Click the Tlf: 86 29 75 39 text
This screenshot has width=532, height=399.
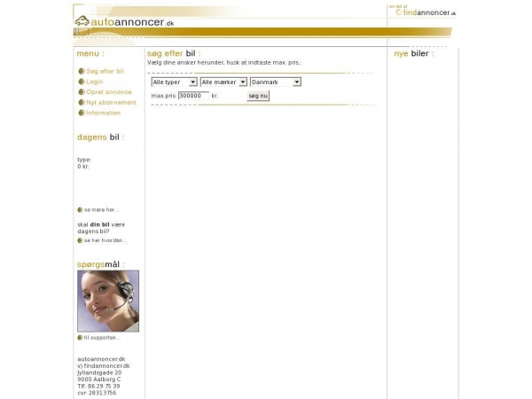[x=98, y=387]
